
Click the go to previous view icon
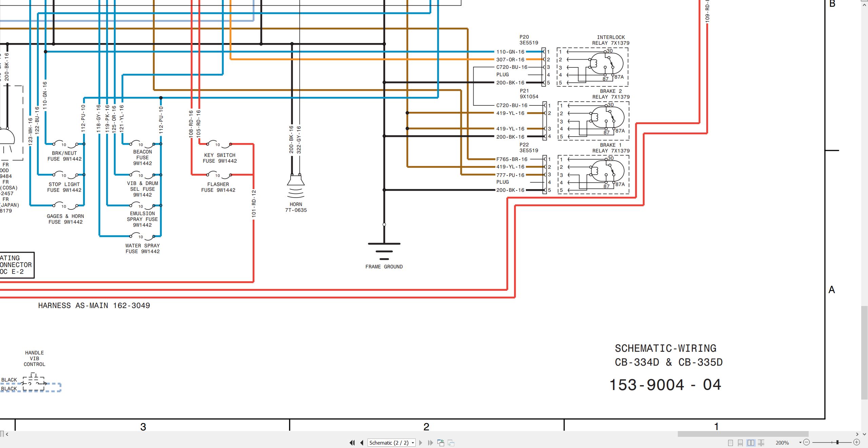(x=441, y=443)
